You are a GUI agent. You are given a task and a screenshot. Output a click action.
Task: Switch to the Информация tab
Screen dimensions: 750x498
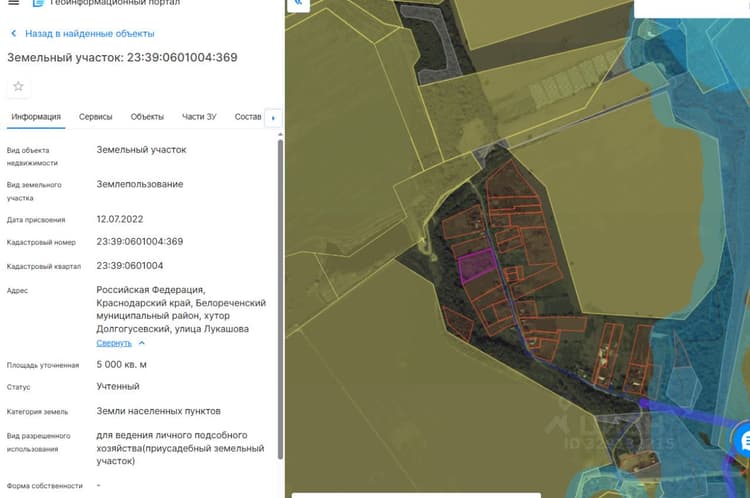(36, 117)
